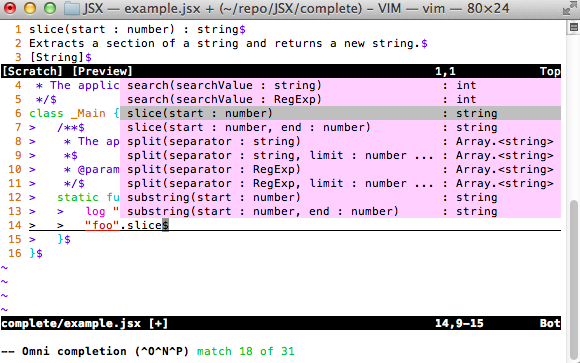Select split(separator : string) completion
The image size is (580, 363).
coord(340,141)
